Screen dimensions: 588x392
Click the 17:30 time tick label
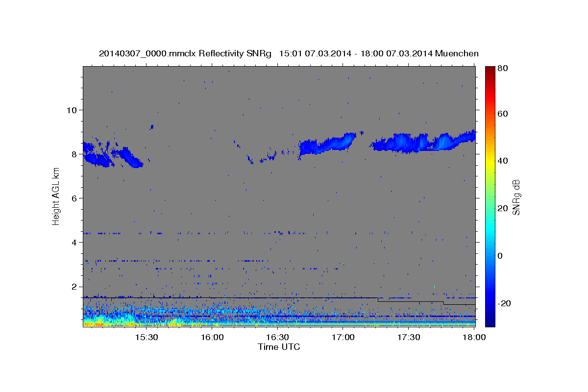pyautogui.click(x=408, y=337)
